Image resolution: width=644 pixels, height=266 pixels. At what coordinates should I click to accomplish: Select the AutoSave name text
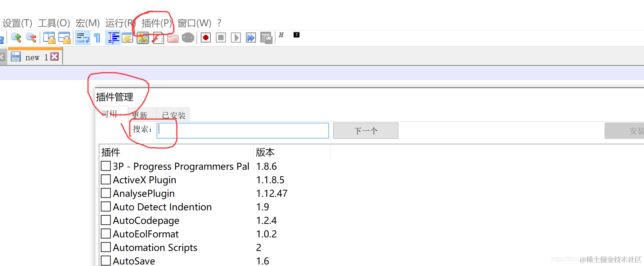(x=134, y=261)
